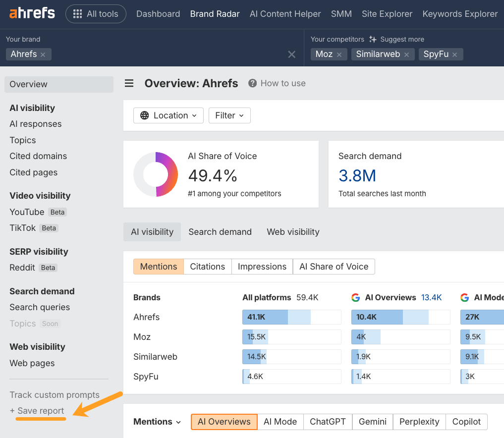Screen dimensions: 504x438
Task: Remove the Ahrefs brand tag
Action: tap(43, 55)
